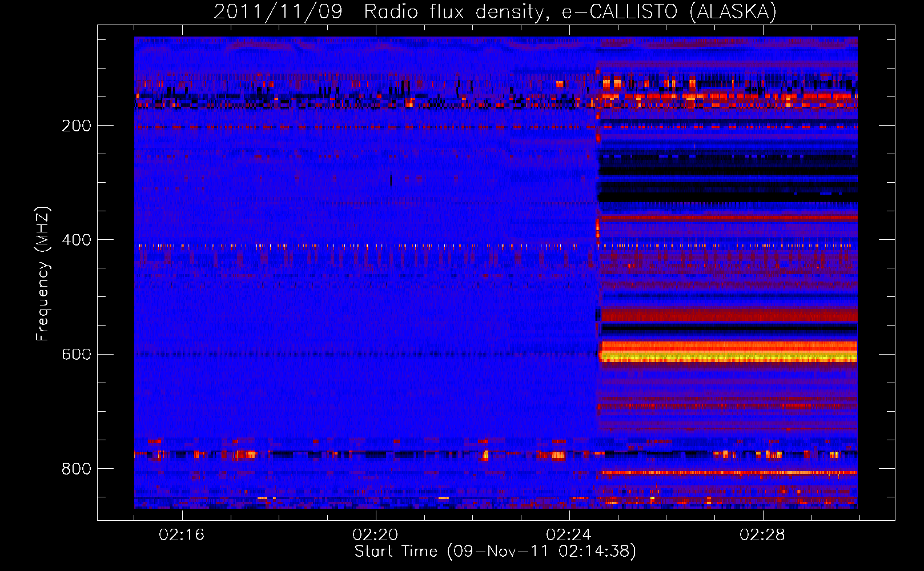This screenshot has width=924, height=571.
Task: Select the 400 frequency axis label
Action: click(77, 240)
